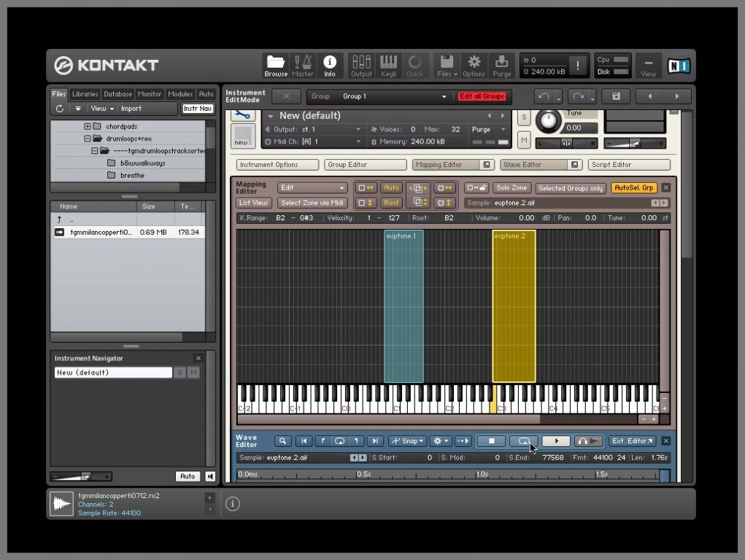Click the panic exclamation button
The image size is (745, 560).
[578, 65]
